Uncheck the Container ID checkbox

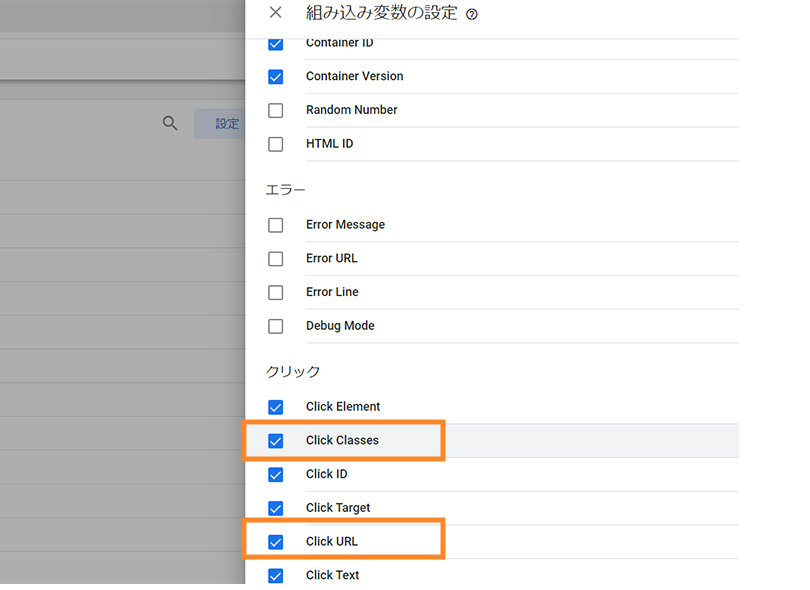pos(276,44)
